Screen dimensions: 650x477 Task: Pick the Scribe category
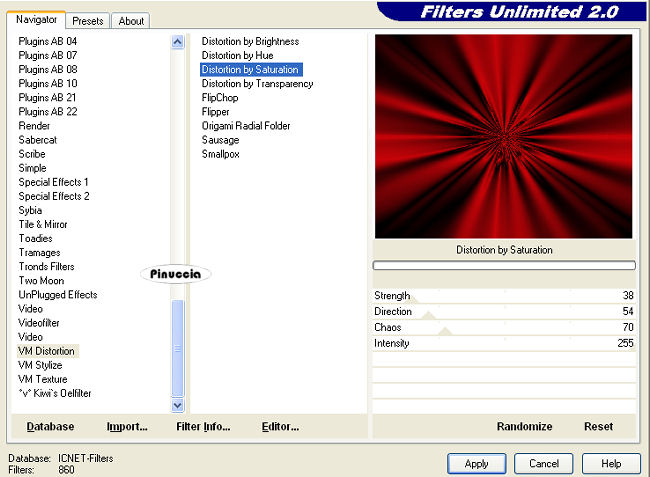click(32, 154)
